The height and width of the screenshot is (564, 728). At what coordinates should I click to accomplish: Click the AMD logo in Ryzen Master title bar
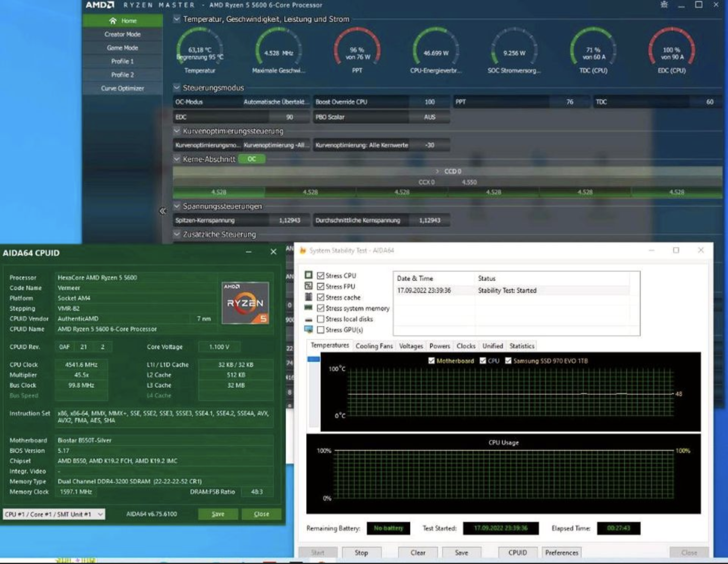100,5
